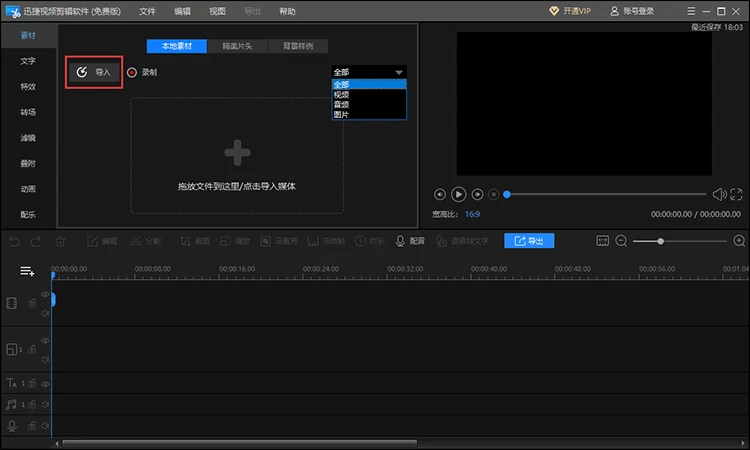Toggle the video track eye visibility
This screenshot has height=450, width=750.
(x=45, y=294)
